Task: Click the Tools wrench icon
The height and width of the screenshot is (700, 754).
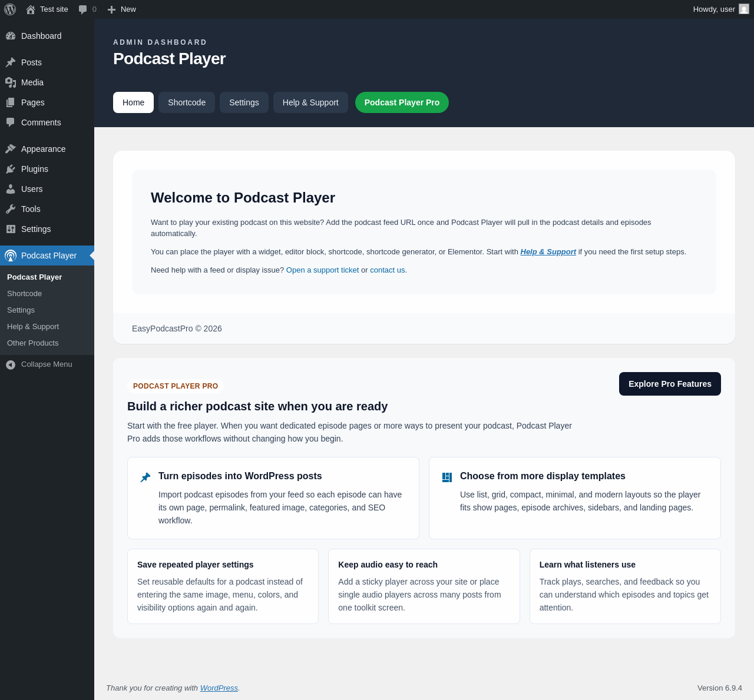Action: [11, 209]
